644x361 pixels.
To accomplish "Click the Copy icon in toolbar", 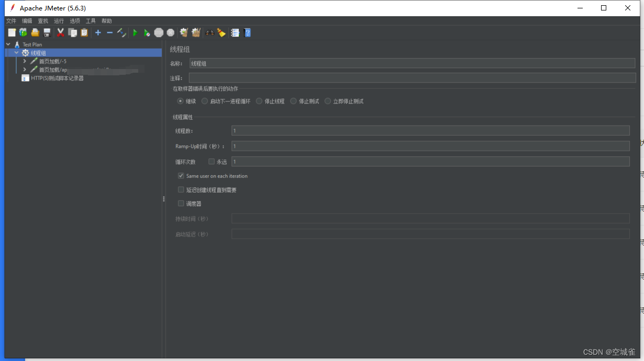I will [x=72, y=32].
